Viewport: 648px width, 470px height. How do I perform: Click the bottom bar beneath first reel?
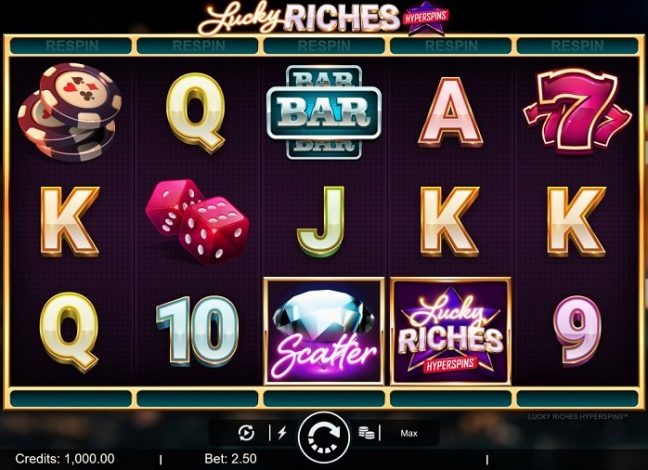(70, 398)
